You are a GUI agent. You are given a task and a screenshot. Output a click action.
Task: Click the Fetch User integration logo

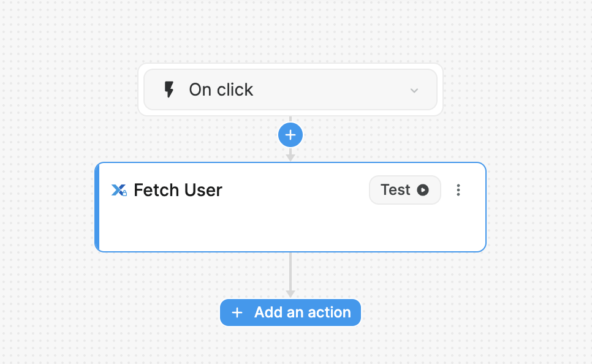[119, 191]
